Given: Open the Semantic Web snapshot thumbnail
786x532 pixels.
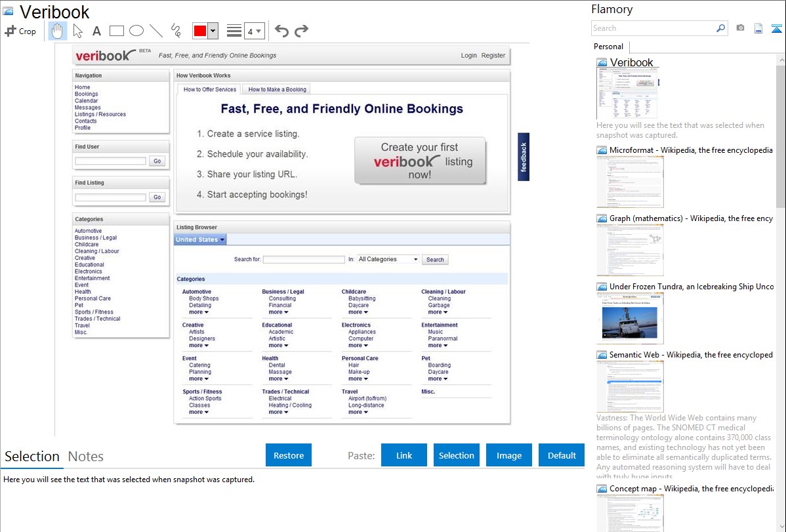Looking at the screenshot, I should [x=630, y=386].
